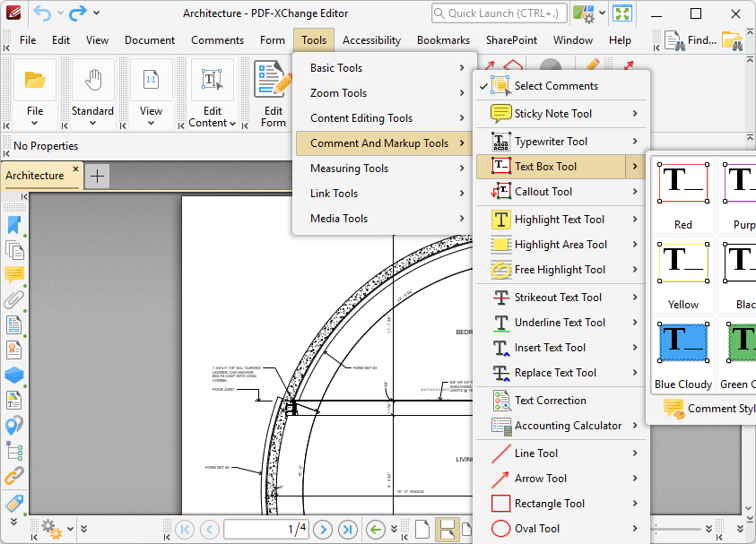756x544 pixels.
Task: Click the Line Tool icon
Action: [x=501, y=453]
